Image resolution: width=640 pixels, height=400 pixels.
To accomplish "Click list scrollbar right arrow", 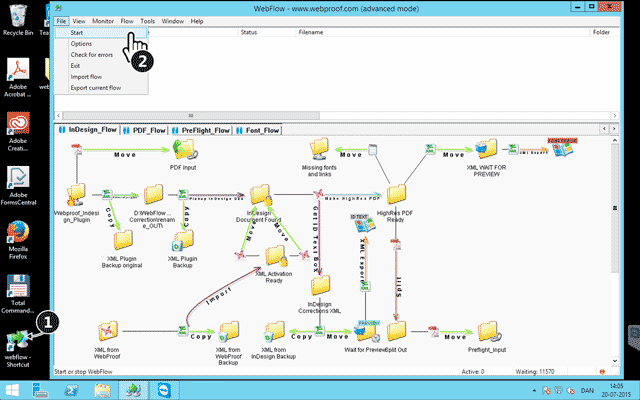I will (615, 116).
